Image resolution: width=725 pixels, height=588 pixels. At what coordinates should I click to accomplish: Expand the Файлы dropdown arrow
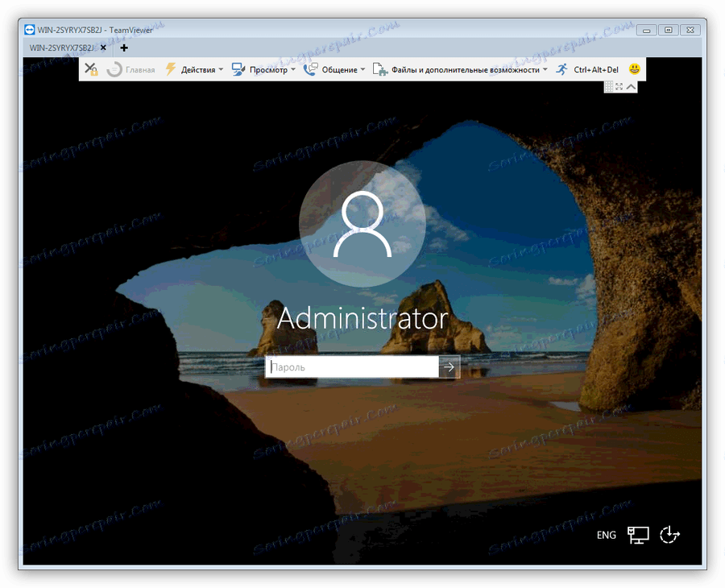click(545, 70)
